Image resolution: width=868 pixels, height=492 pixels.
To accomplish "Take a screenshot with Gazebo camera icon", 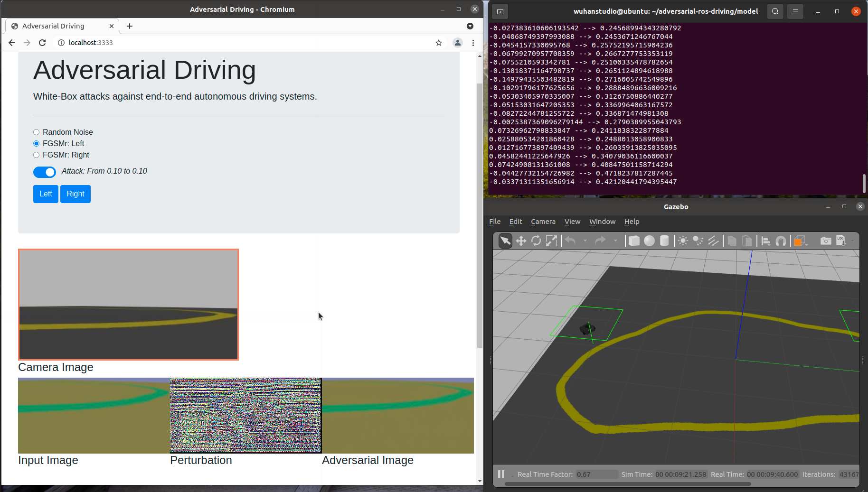I will click(x=826, y=241).
